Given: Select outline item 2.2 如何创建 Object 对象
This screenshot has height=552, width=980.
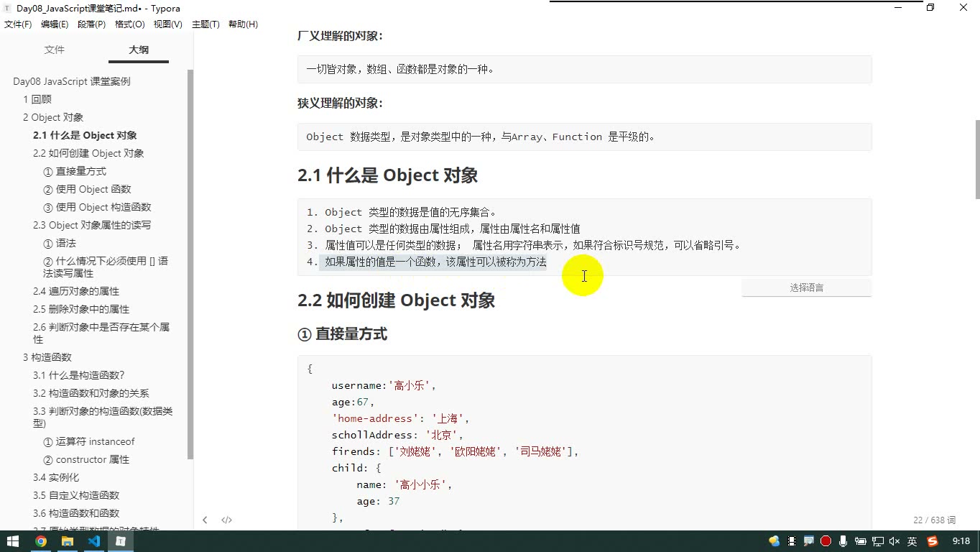Looking at the screenshot, I should [x=88, y=153].
